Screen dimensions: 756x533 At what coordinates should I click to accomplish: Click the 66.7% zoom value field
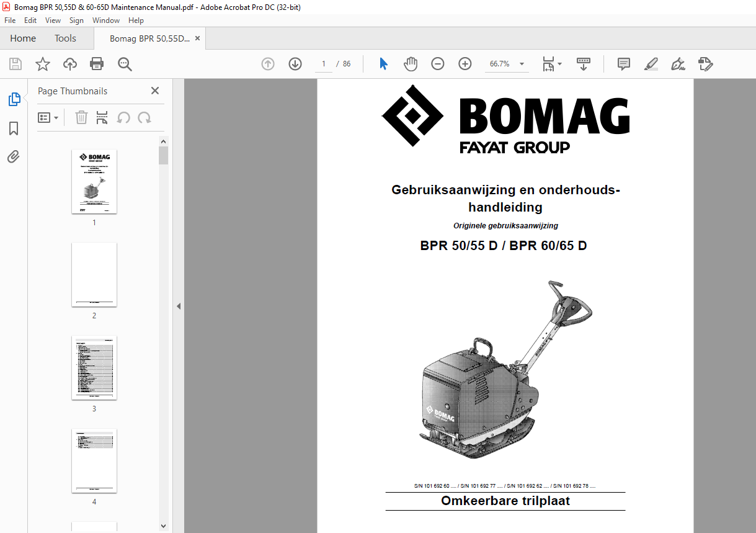500,64
